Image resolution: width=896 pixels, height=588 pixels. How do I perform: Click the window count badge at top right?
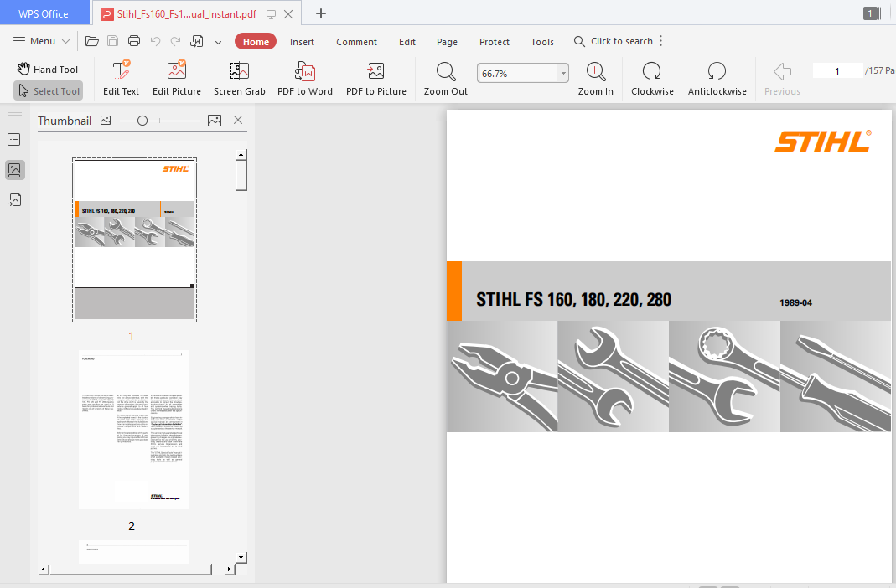pos(870,13)
